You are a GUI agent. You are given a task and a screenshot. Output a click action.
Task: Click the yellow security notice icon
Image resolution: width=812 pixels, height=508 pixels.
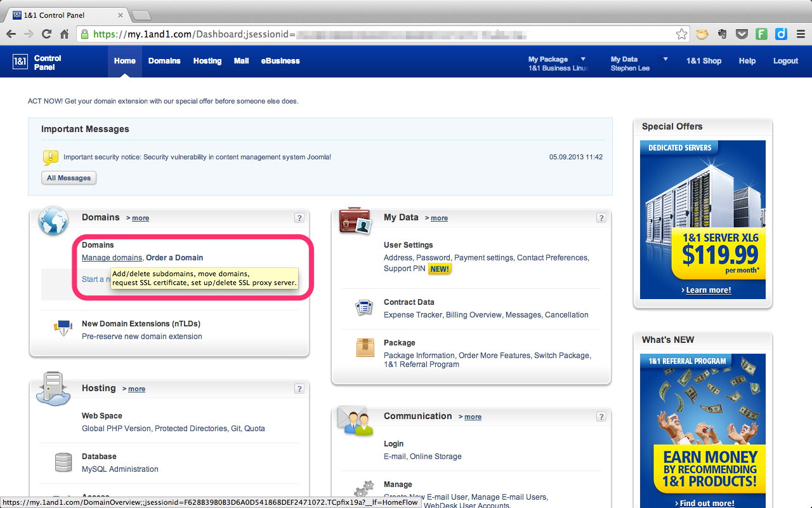click(x=50, y=157)
